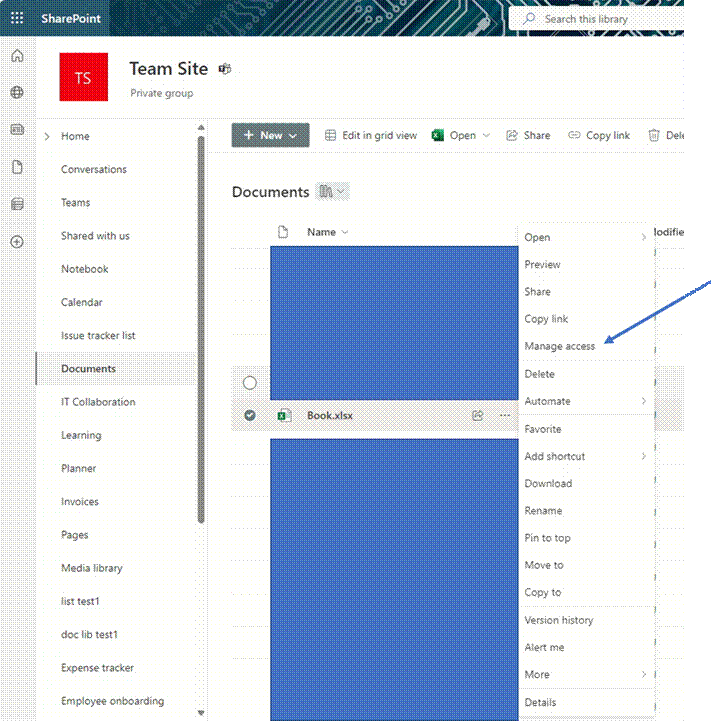Expand the Home nav chevron
Image resolution: width=712 pixels, height=721 pixels.
click(47, 136)
